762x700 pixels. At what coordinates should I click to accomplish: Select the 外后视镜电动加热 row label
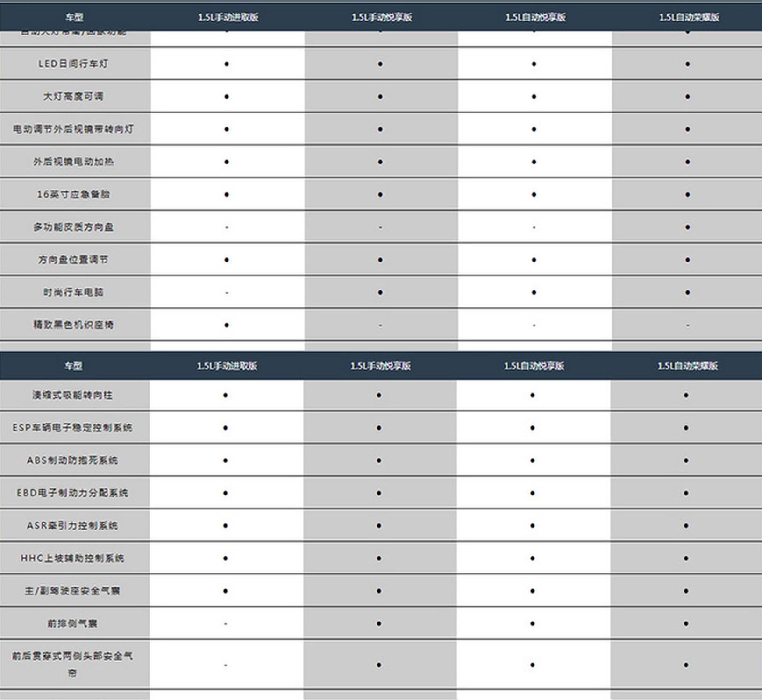pos(73,162)
